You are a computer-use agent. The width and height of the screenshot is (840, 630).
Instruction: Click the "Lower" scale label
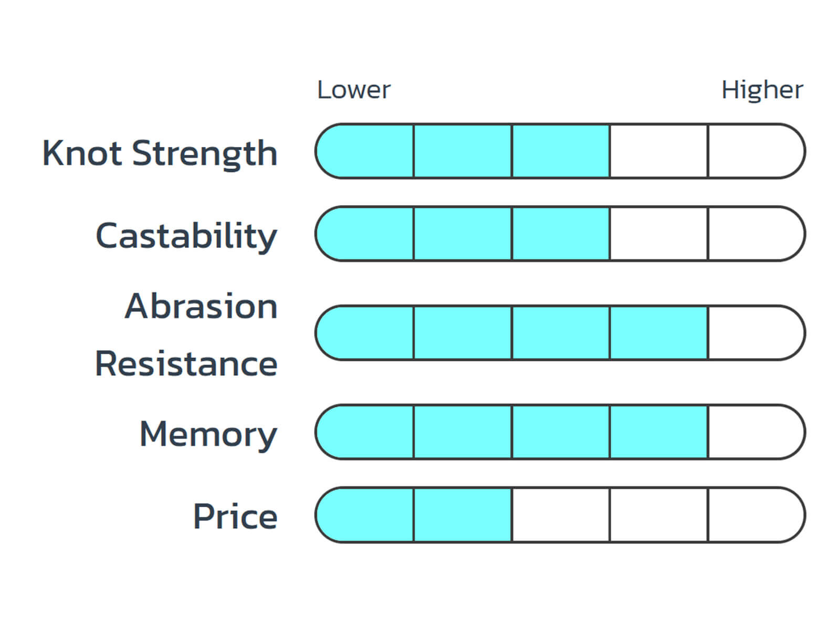(x=354, y=90)
